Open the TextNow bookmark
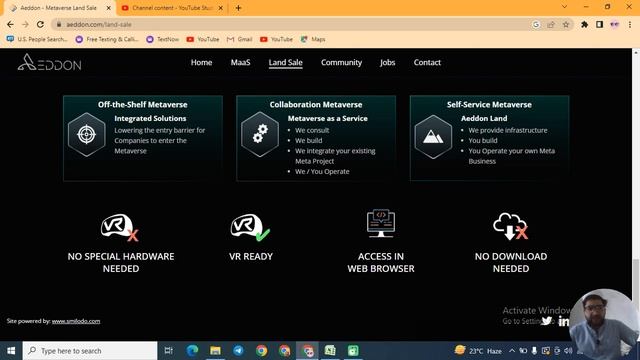 coord(163,39)
